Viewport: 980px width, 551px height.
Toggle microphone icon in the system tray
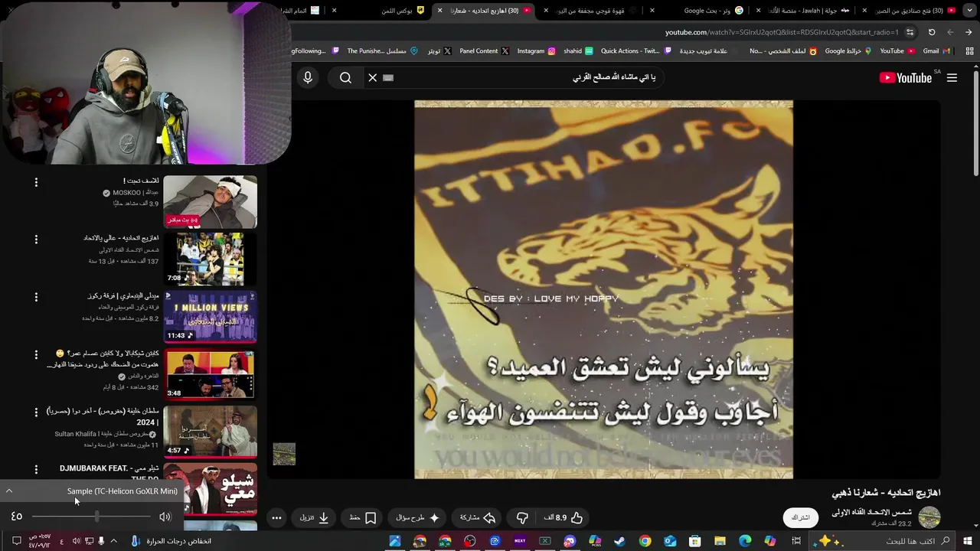point(101,541)
